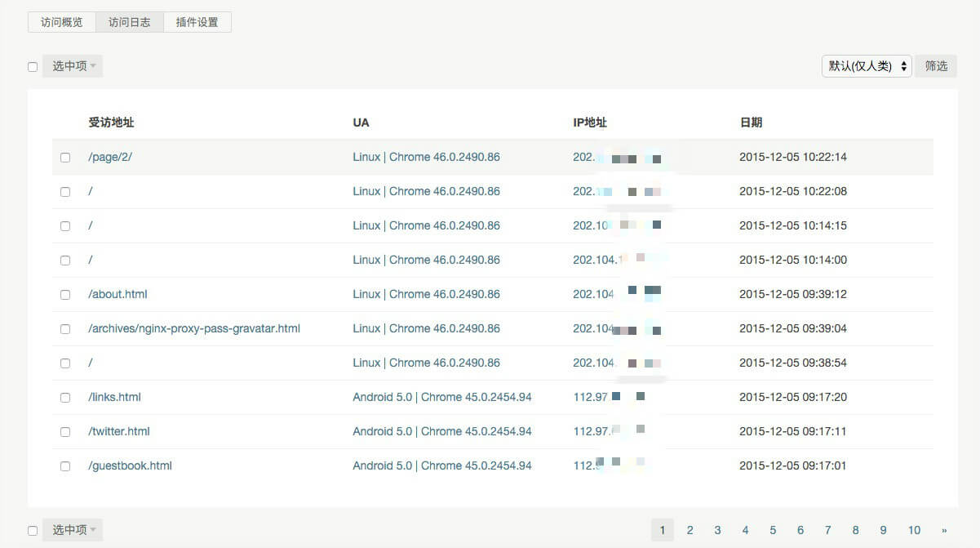Toggle the bottom select-all checkbox
Viewport: 980px width, 548px height.
(x=33, y=531)
